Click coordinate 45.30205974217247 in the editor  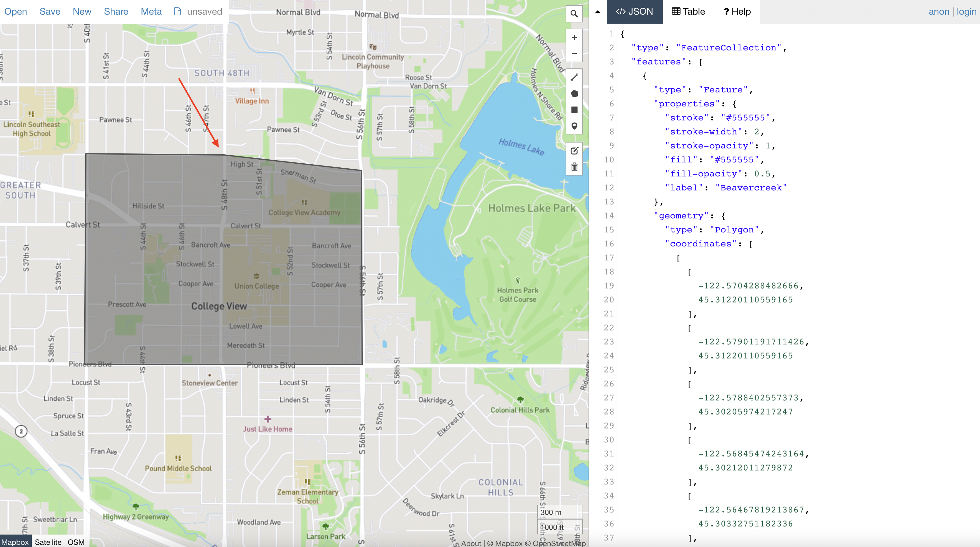745,412
